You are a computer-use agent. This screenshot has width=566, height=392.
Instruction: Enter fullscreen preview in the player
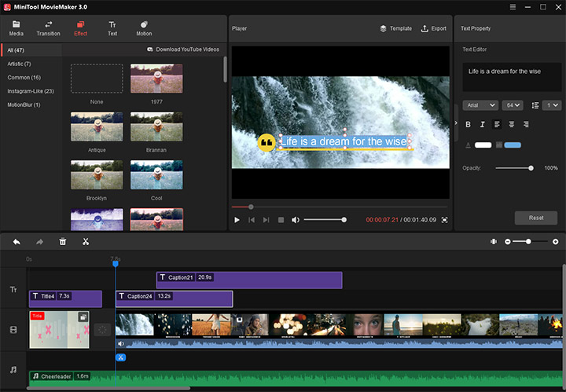coord(444,220)
